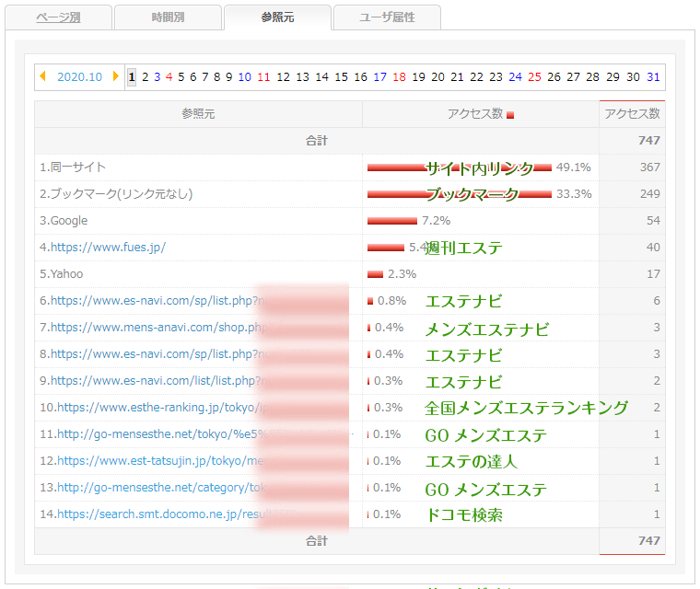The width and height of the screenshot is (700, 589).
Task: Select day 27 in calendar
Action: tap(573, 76)
